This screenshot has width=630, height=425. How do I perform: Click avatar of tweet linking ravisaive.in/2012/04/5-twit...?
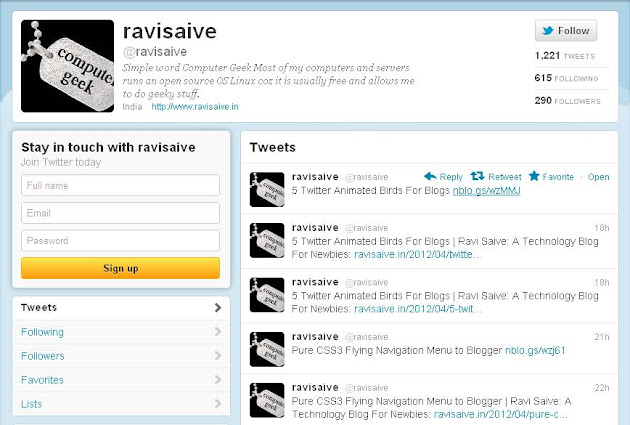(x=267, y=295)
